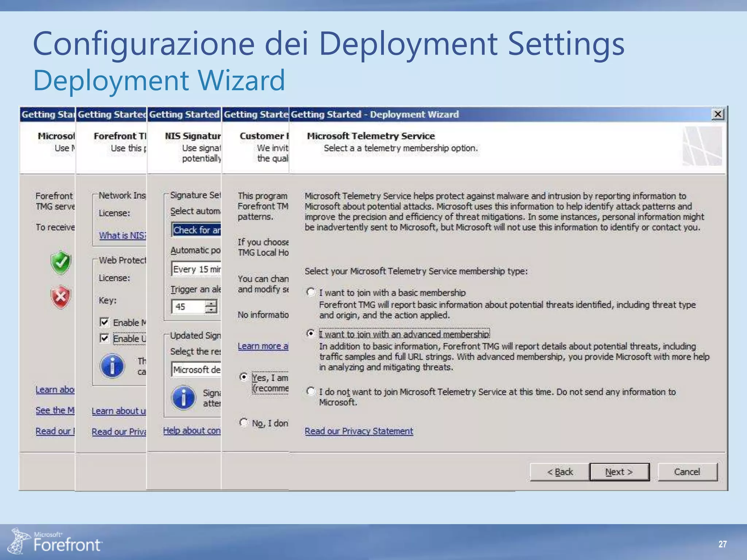Click the slide page number 27
The height and width of the screenshot is (560, 747).
[723, 544]
